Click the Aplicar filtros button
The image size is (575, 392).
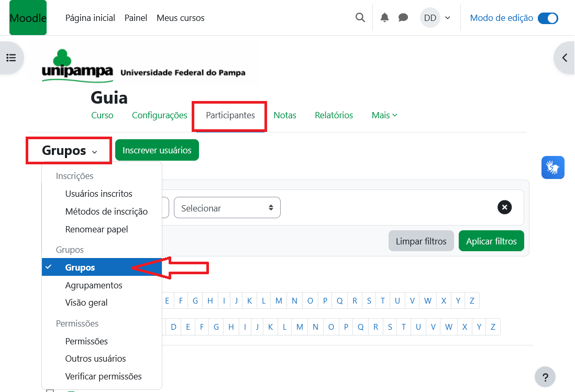[491, 241]
